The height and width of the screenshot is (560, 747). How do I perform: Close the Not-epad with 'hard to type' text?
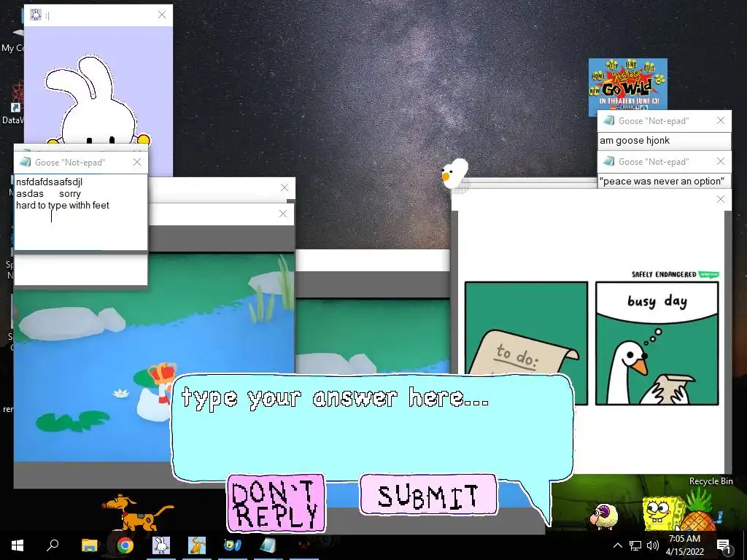coord(137,162)
